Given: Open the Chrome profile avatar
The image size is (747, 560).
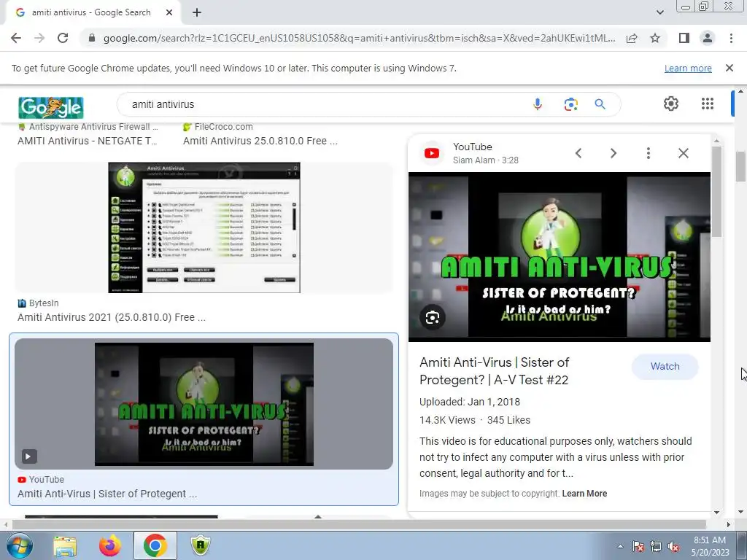Looking at the screenshot, I should click(x=708, y=38).
